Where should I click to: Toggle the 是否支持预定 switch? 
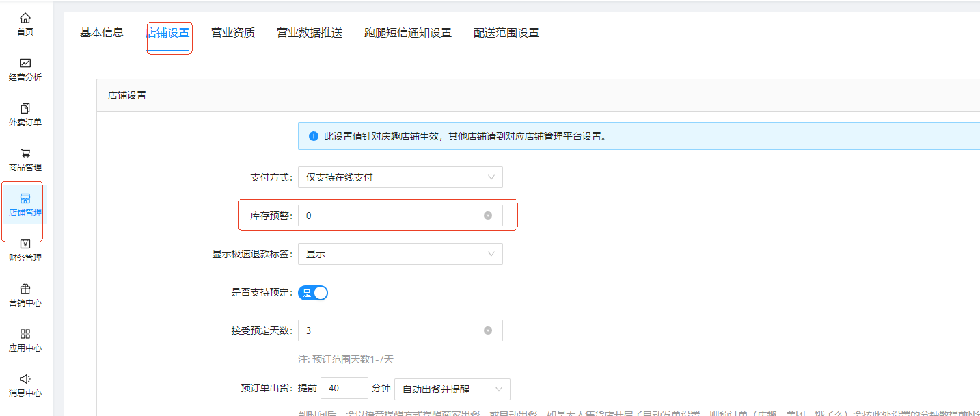pyautogui.click(x=313, y=293)
